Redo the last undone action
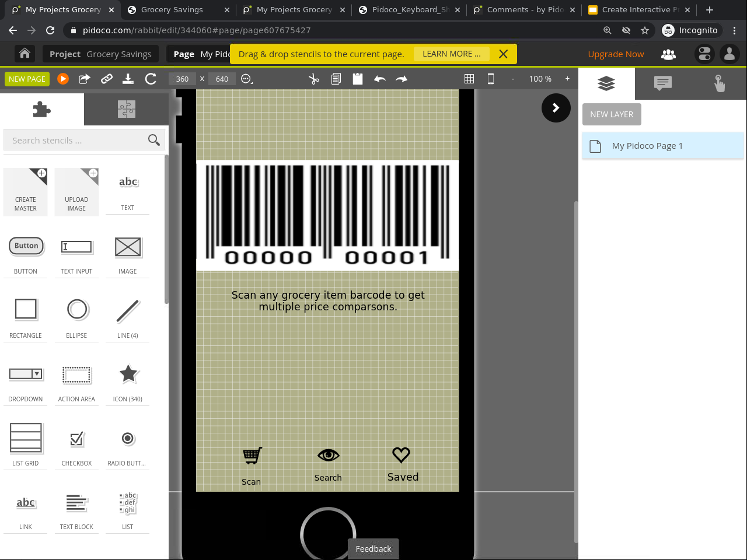The height and width of the screenshot is (560, 747). 402,79
